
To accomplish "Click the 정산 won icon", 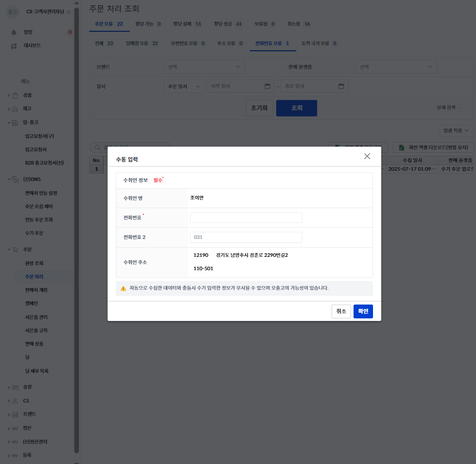I will 15,429.
